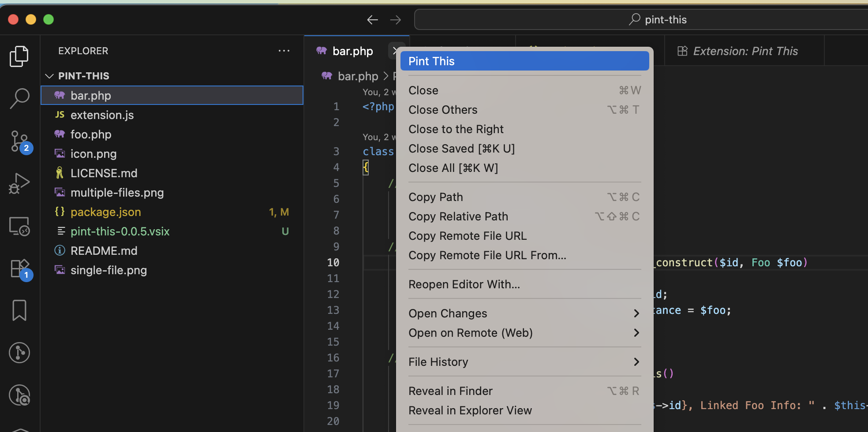The image size is (868, 432).
Task: Open the Search view in activity bar
Action: tap(19, 98)
